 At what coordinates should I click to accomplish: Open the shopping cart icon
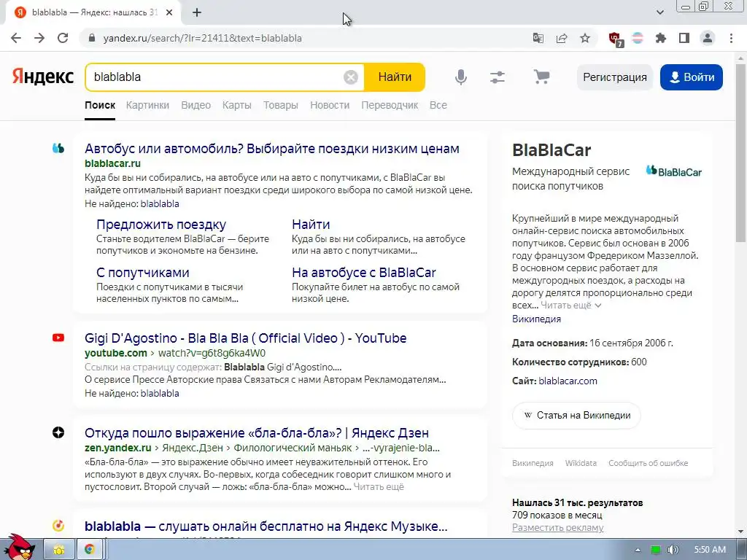coord(542,77)
